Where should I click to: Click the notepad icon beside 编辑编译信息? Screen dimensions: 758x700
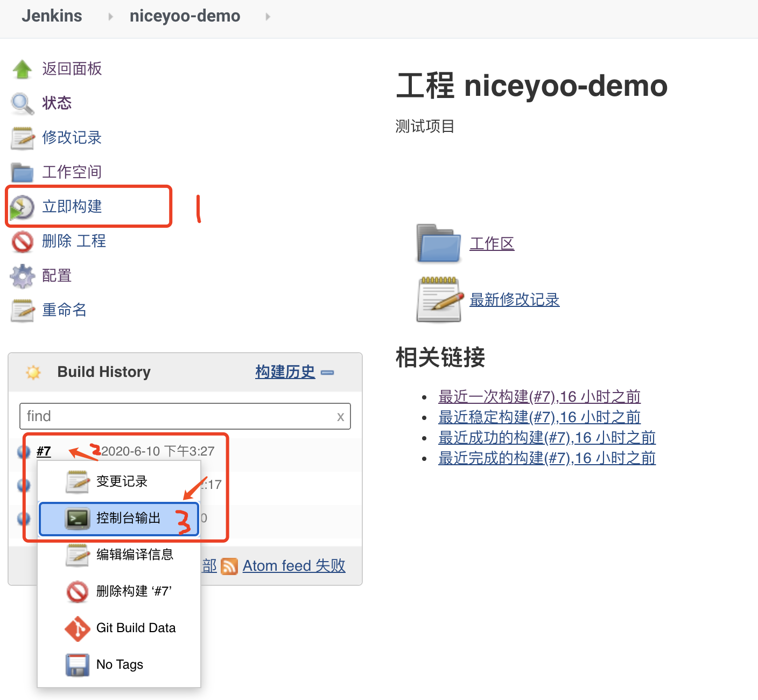[x=78, y=555]
